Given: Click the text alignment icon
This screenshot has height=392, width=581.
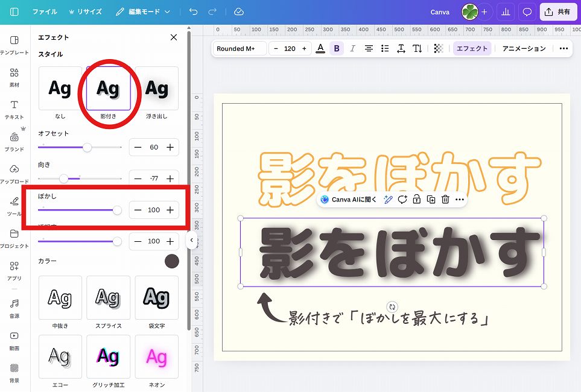Looking at the screenshot, I should pos(369,48).
